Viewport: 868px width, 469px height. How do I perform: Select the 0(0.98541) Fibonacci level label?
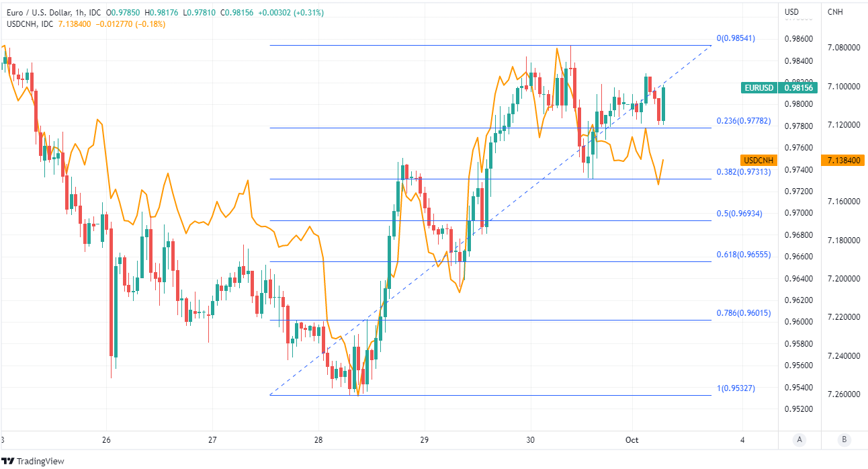735,38
